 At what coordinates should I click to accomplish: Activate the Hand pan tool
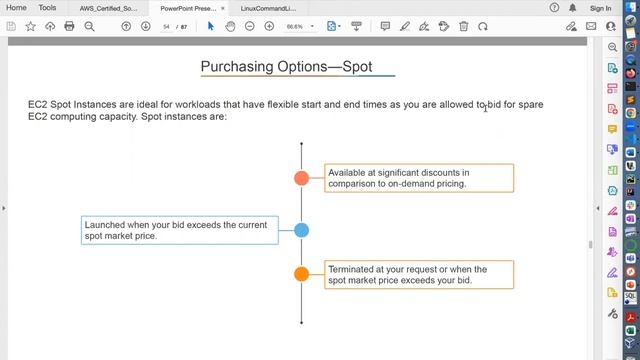point(230,27)
